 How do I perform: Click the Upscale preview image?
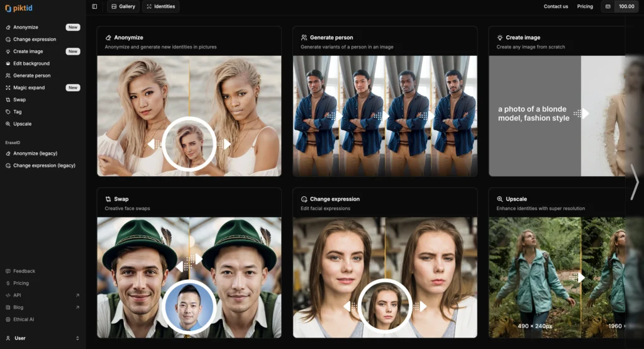click(557, 277)
